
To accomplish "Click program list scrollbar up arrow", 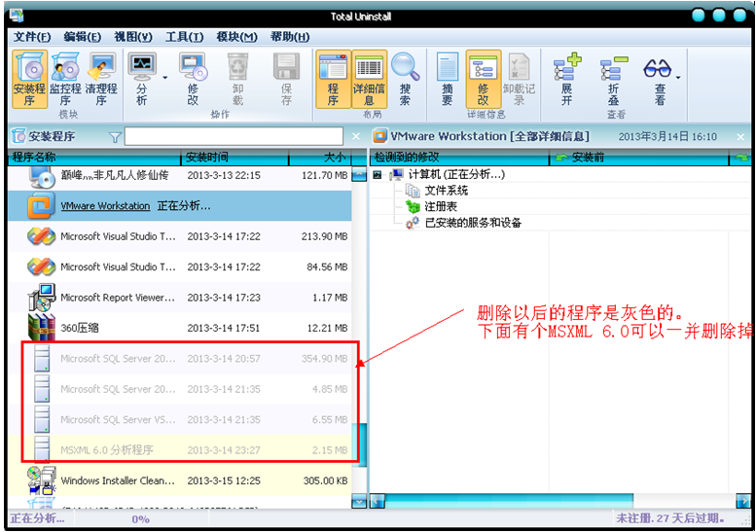I will 359,174.
